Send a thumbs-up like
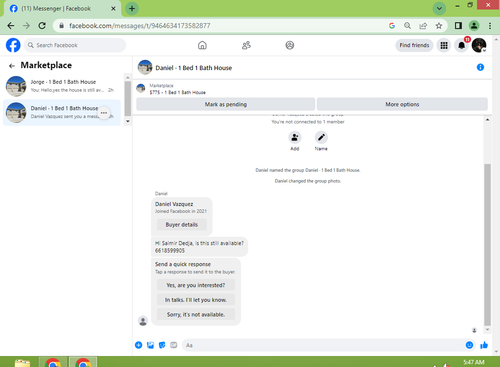 (484, 345)
